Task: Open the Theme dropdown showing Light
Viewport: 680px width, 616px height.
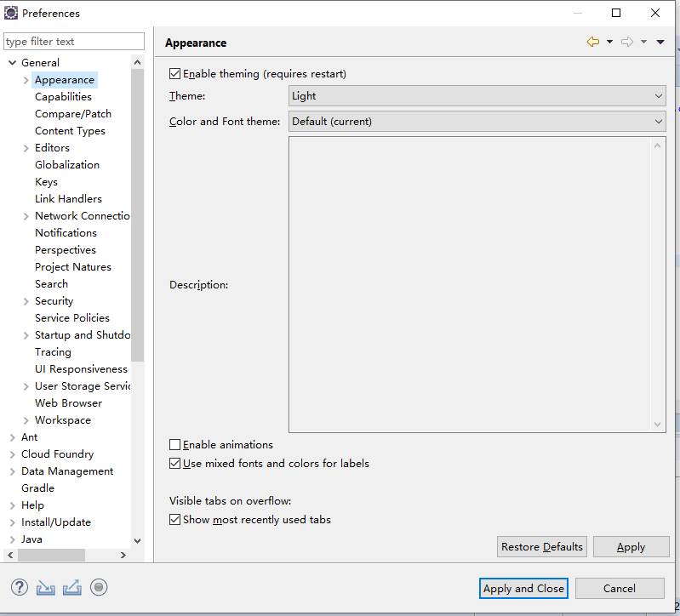Action: pyautogui.click(x=477, y=96)
